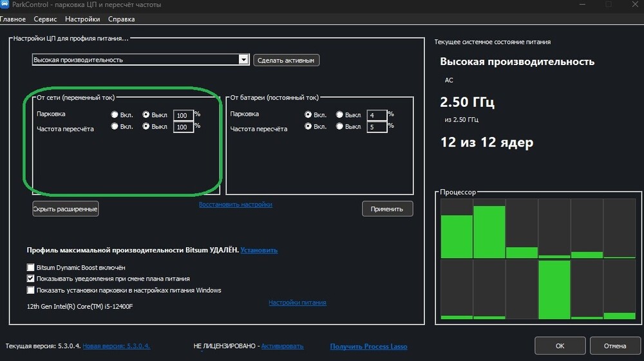Click 12th Gen Intel Core i5-12400F text

(80, 306)
